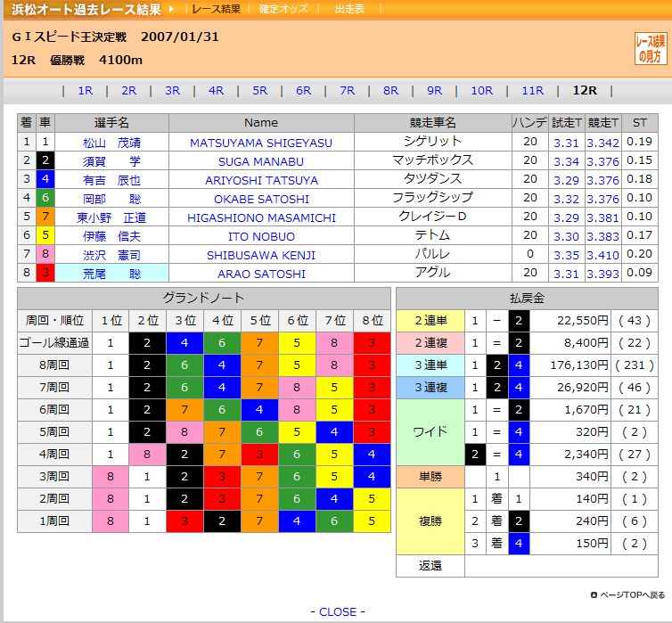
Task: Open race 6R results
Action: point(303,91)
